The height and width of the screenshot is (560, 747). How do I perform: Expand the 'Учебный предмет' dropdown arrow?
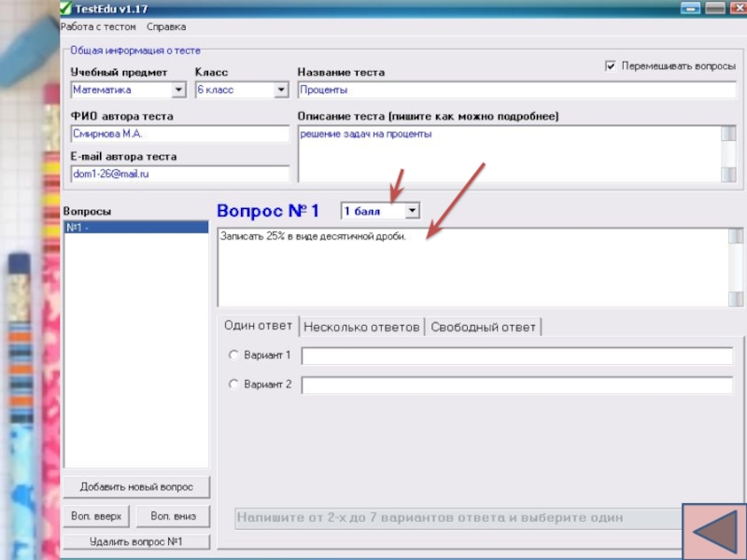coord(178,90)
